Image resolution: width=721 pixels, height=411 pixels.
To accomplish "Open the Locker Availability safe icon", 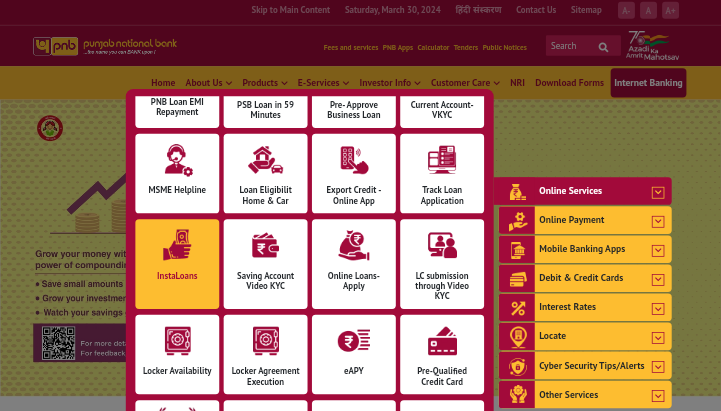I will pyautogui.click(x=177, y=342).
